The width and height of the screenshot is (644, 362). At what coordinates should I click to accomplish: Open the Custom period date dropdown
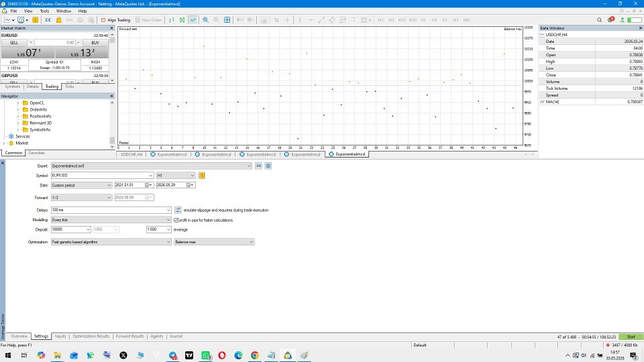pyautogui.click(x=109, y=185)
